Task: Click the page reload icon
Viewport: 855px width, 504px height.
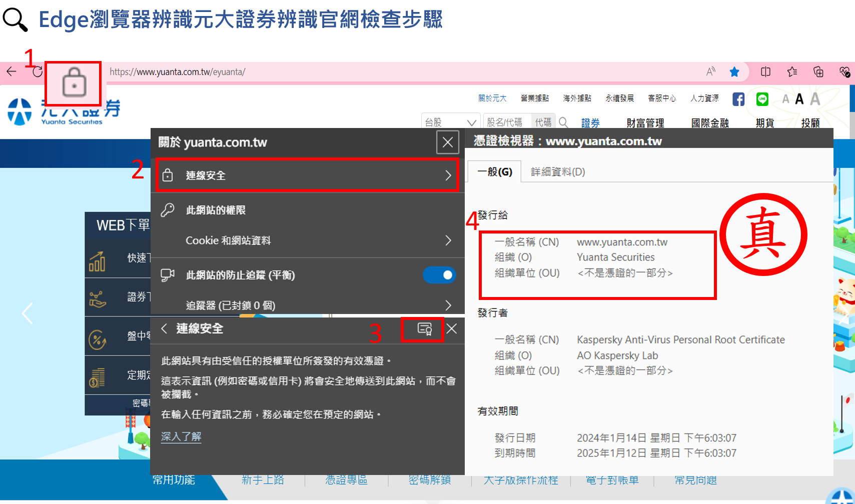Action: pos(38,71)
